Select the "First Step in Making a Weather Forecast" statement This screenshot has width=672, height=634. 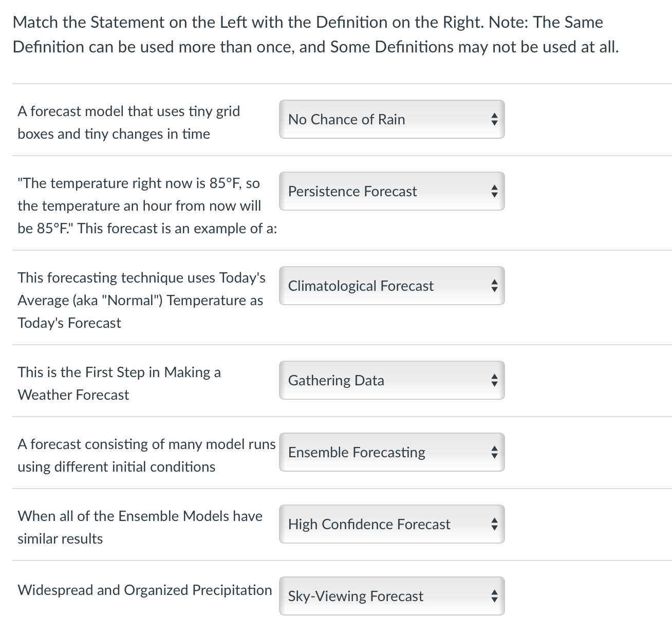(x=119, y=383)
